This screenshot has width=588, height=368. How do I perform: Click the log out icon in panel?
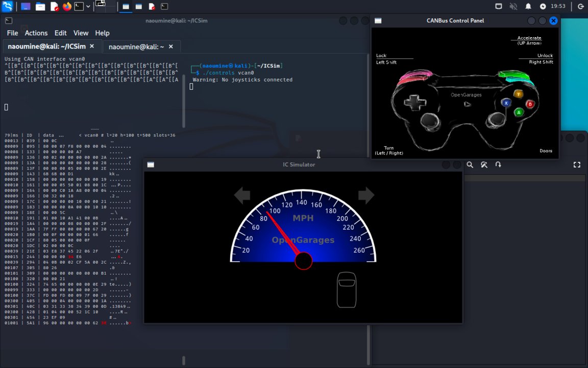pyautogui.click(x=580, y=6)
